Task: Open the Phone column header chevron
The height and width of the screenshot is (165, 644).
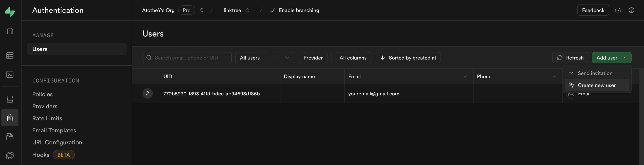Action: point(554,76)
